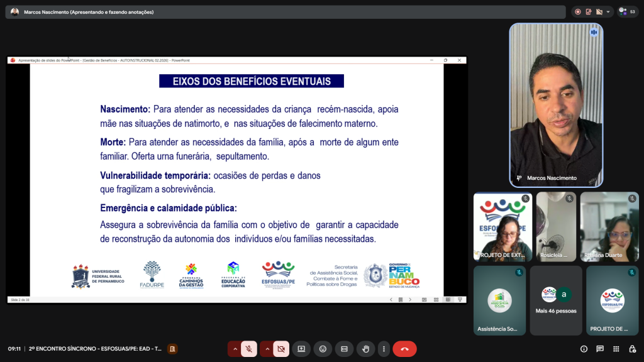Show the 53 participants list
The height and width of the screenshot is (362, 644).
(628, 12)
